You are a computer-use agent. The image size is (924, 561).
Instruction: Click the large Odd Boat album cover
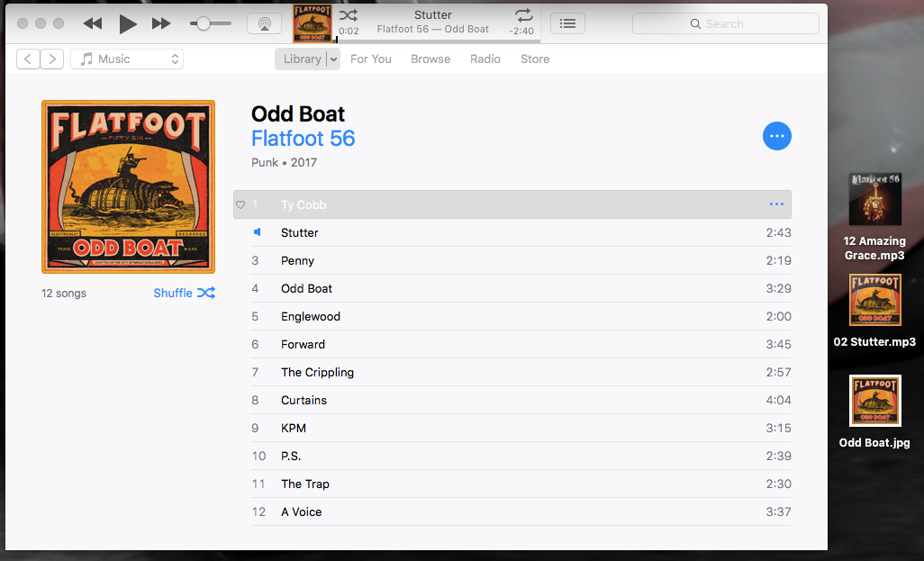coord(129,186)
